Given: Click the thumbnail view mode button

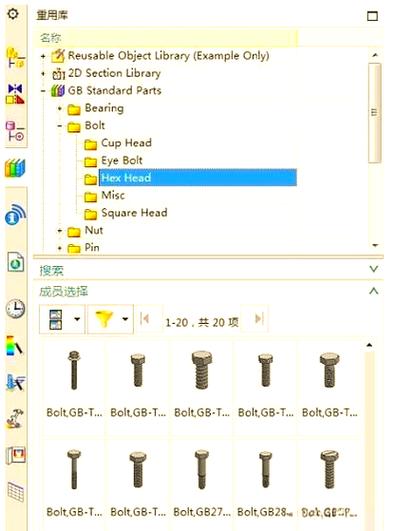Looking at the screenshot, I should click(x=56, y=319).
